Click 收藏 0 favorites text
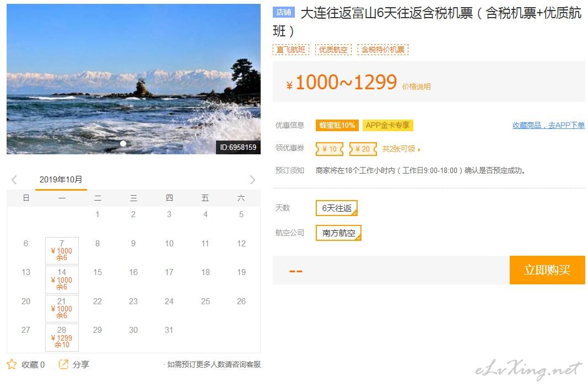This screenshot has height=388, width=588. pos(33,364)
